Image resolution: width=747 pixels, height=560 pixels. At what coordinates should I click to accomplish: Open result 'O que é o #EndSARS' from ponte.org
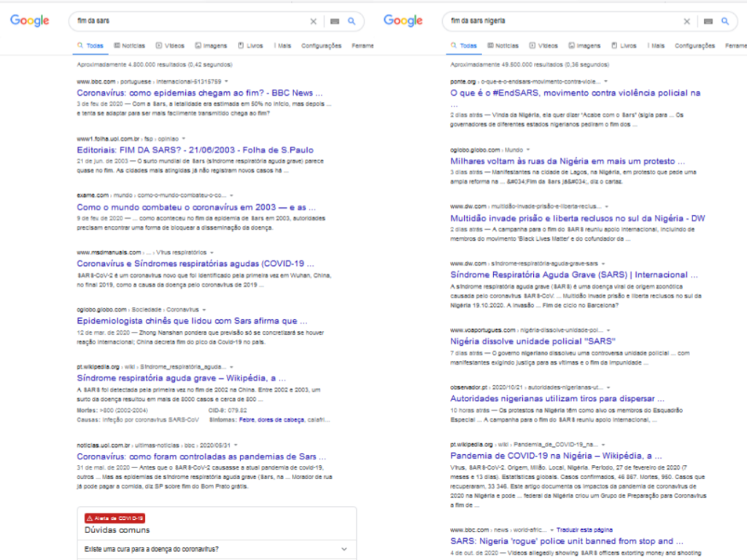coord(576,93)
